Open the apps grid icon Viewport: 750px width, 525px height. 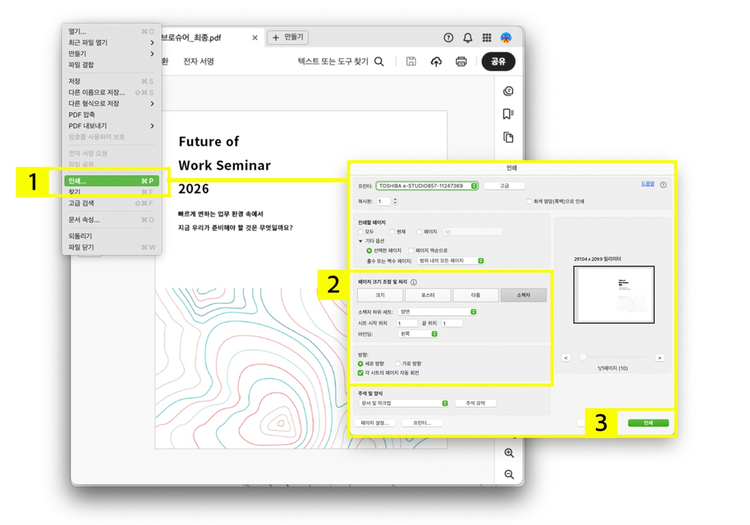tap(486, 37)
